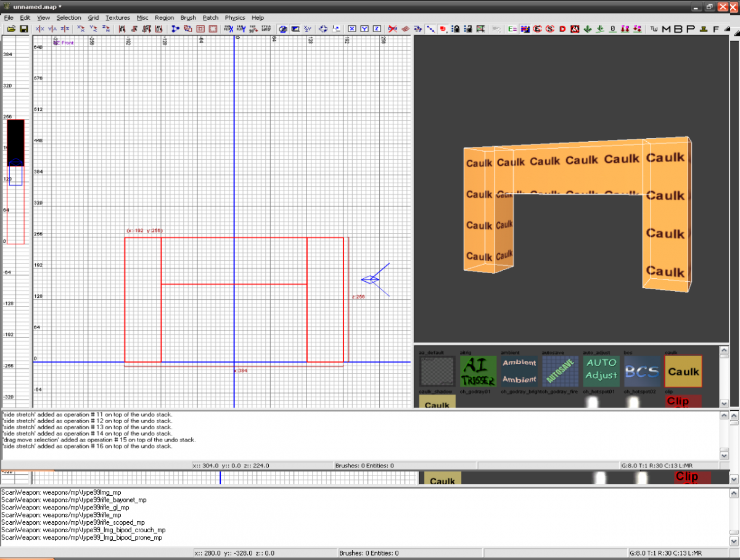740x560 pixels.
Task: Open the Selection menu
Action: coord(68,18)
